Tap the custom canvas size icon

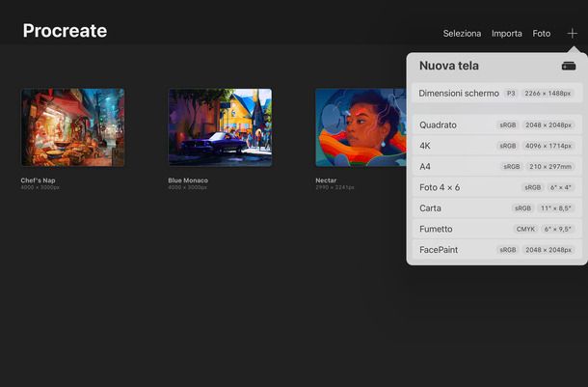569,66
